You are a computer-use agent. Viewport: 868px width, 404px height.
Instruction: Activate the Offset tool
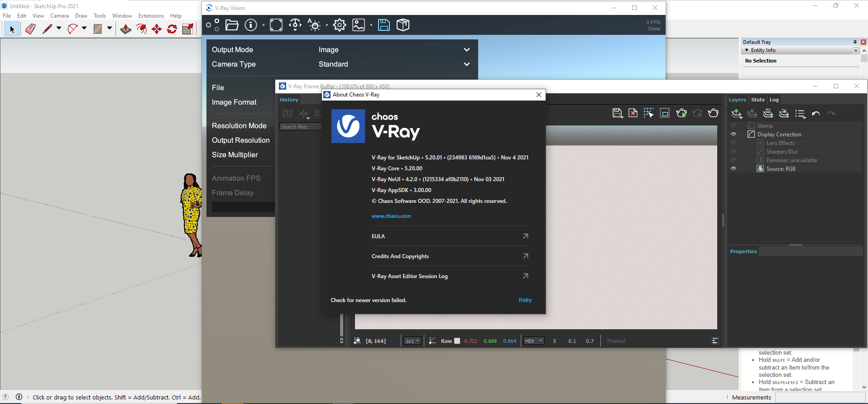(x=142, y=29)
